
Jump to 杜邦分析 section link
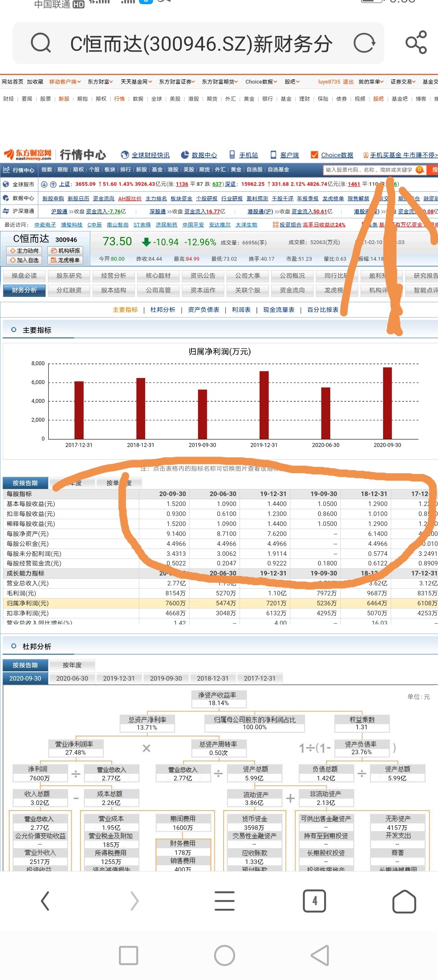(x=163, y=310)
